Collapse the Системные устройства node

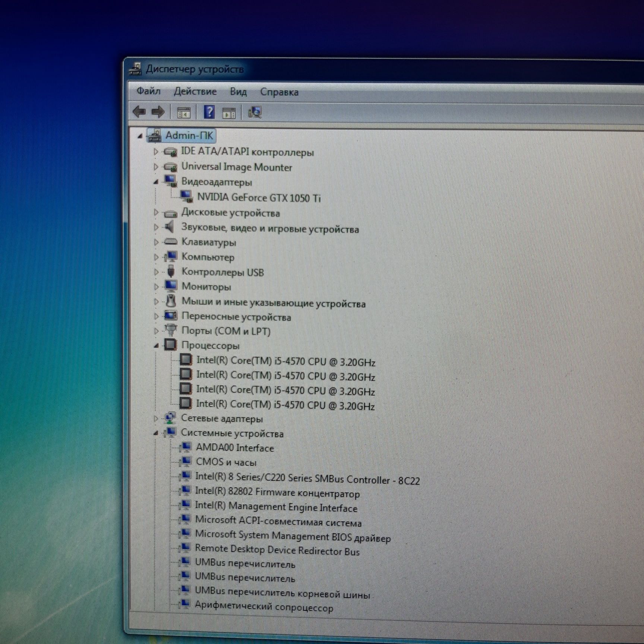click(x=156, y=433)
